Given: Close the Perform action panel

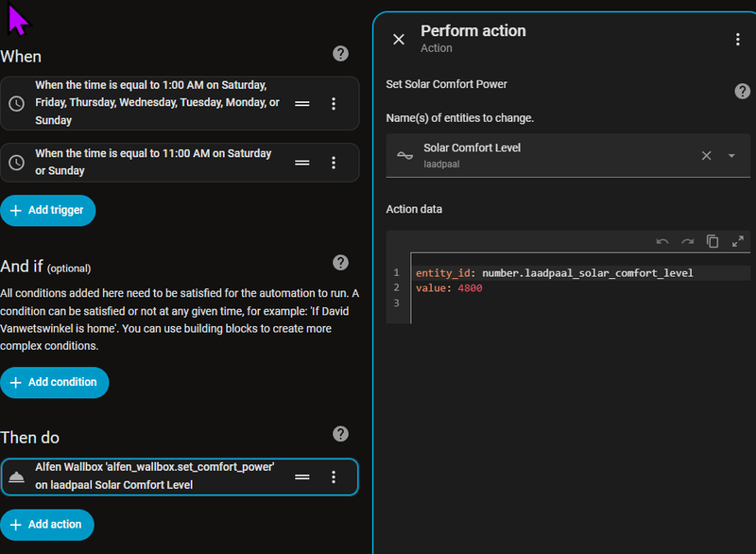Looking at the screenshot, I should coord(399,39).
